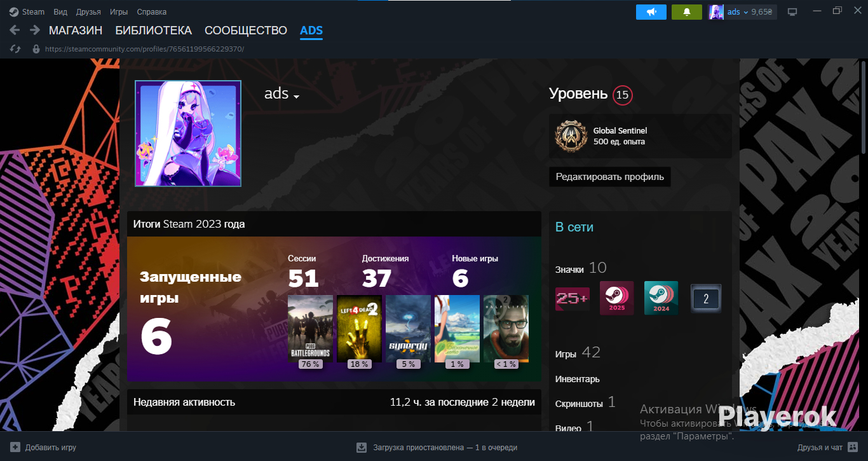The width and height of the screenshot is (868, 461).
Task: Click the large profile avatar image
Action: pyautogui.click(x=188, y=134)
